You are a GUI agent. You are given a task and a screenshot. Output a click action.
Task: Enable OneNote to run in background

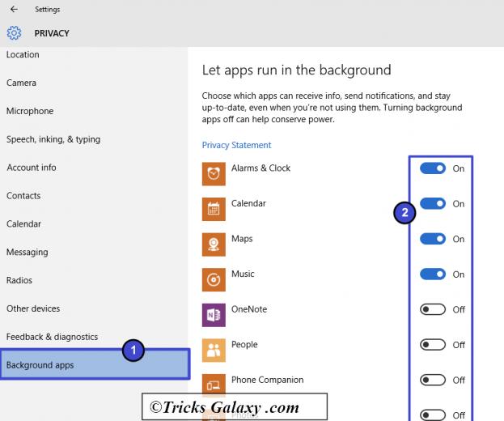click(x=433, y=309)
